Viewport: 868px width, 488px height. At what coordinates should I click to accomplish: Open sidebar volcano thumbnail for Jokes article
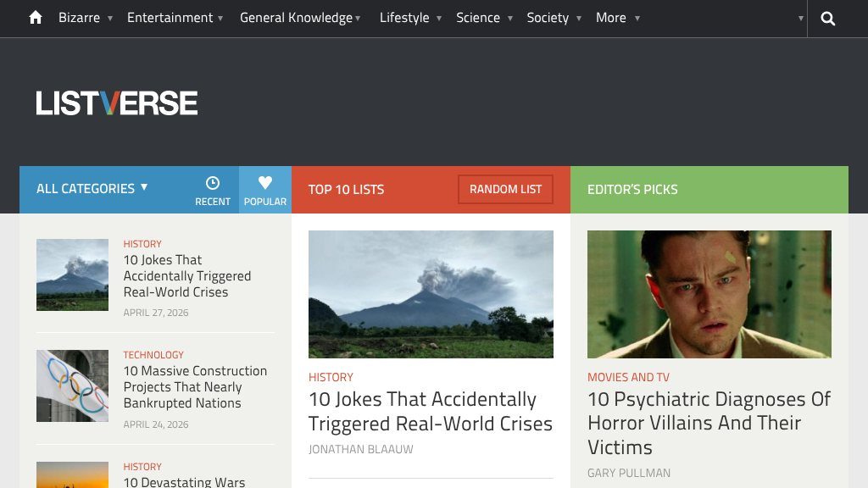(73, 275)
